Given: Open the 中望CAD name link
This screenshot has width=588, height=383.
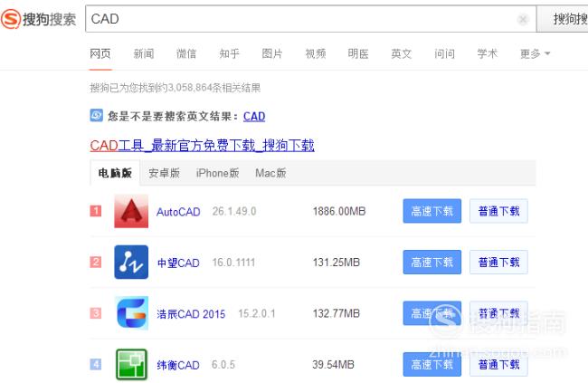Looking at the screenshot, I should (178, 263).
